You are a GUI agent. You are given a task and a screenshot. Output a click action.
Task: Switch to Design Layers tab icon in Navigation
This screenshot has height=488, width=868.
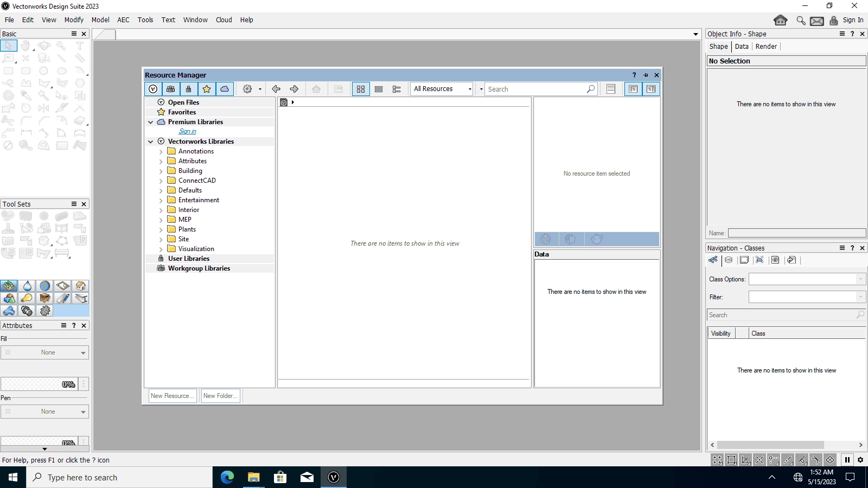[x=729, y=260]
